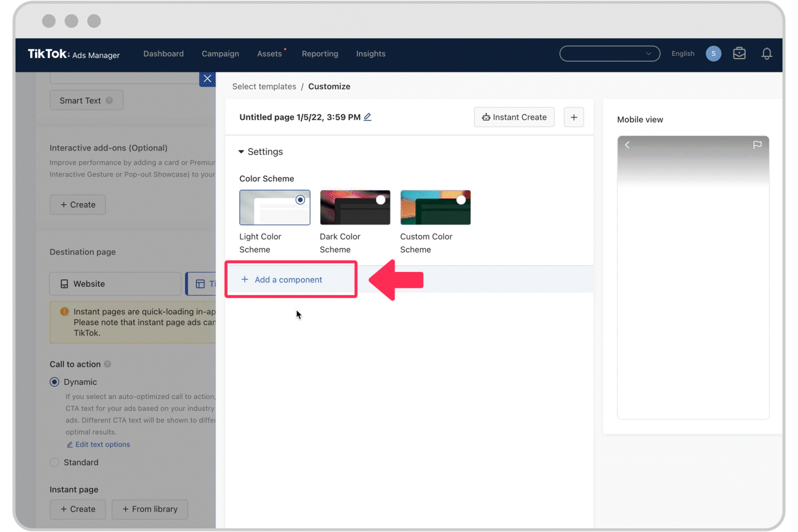Select the Website destination tab

(115, 284)
